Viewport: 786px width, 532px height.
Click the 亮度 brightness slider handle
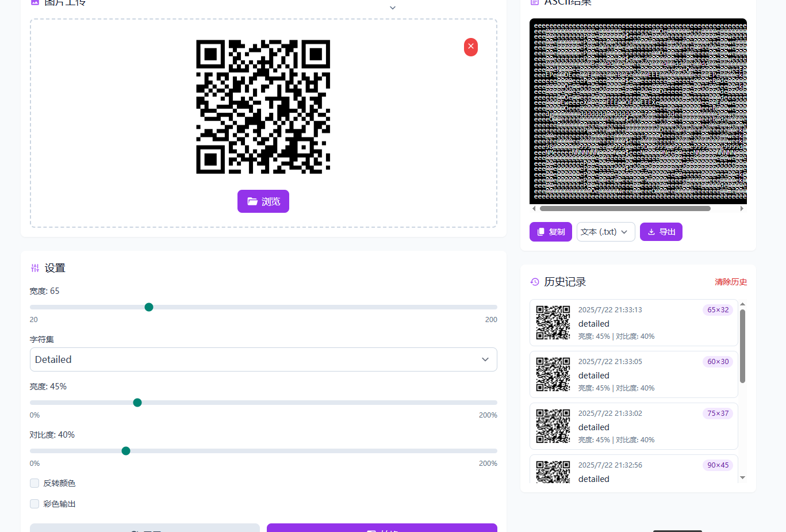pos(137,403)
